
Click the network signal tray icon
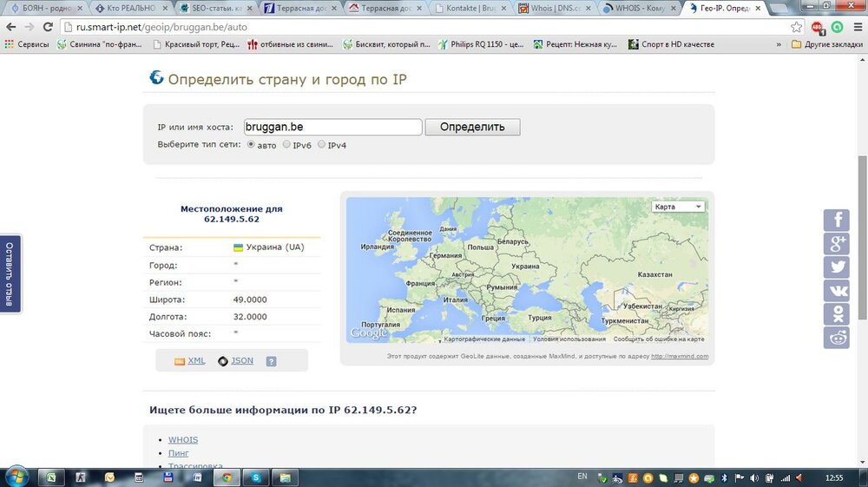tap(785, 477)
